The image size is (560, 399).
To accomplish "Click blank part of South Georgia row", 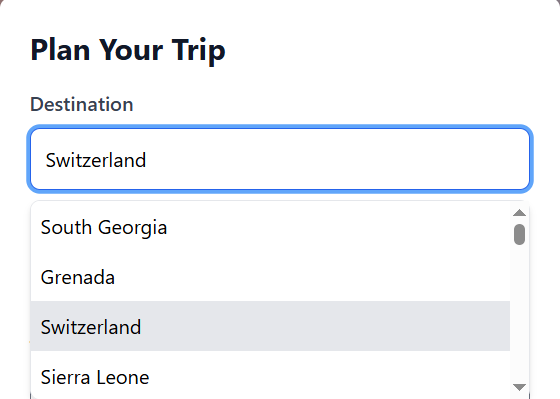I will click(338, 227).
